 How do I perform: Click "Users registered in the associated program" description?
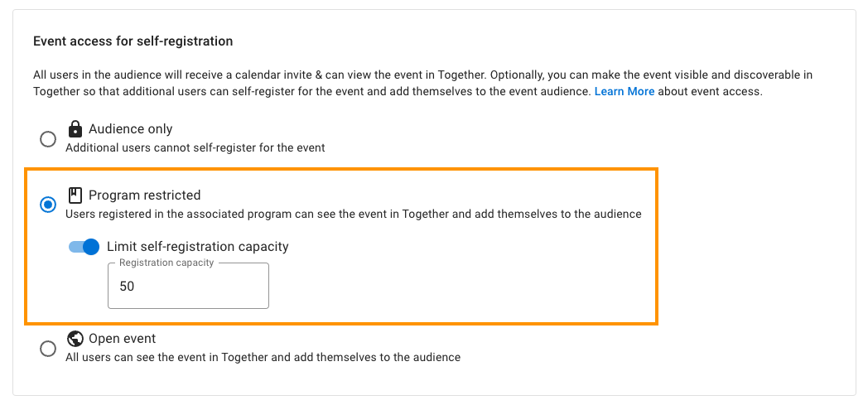coord(353,214)
